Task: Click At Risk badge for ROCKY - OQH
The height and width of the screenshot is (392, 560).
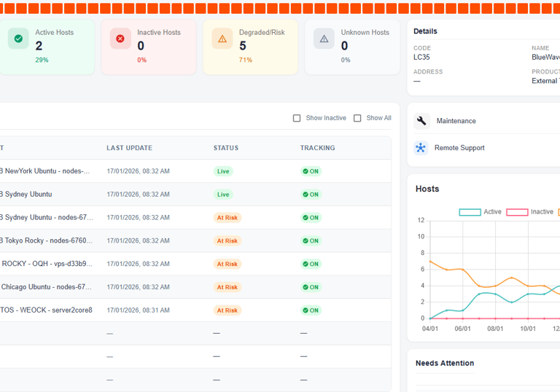Action: point(227,264)
